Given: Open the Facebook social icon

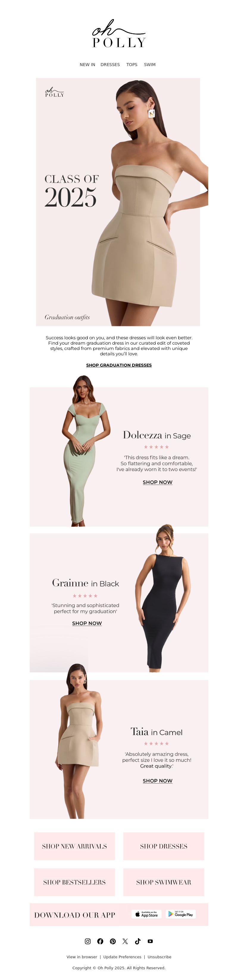Looking at the screenshot, I should coord(100,941).
